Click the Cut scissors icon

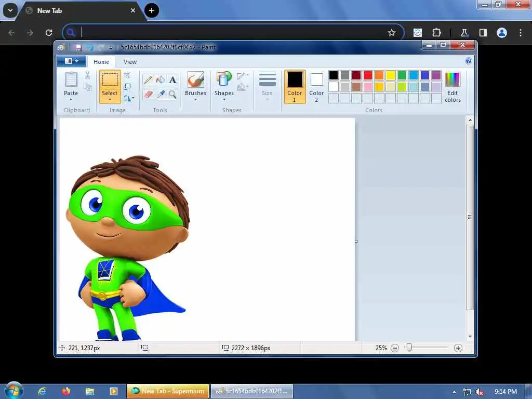pos(87,75)
